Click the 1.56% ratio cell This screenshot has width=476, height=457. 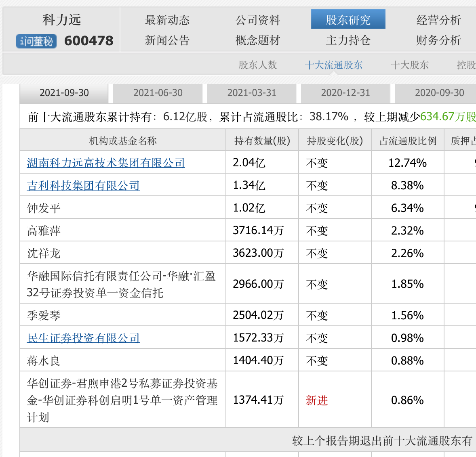pos(408,315)
